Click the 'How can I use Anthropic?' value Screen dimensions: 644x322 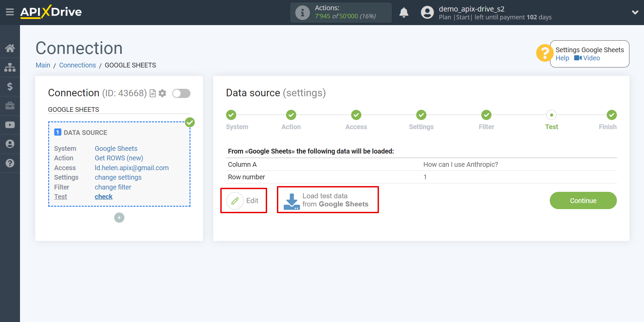pos(461,164)
